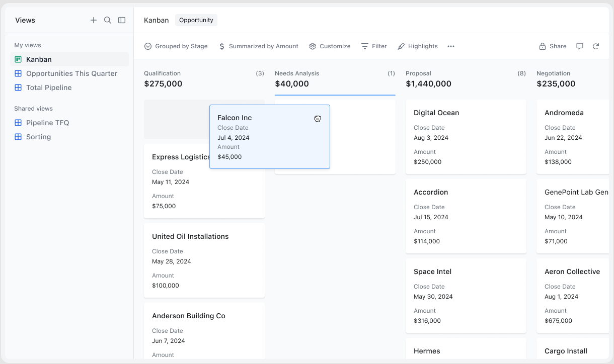
Task: Click the Proposal column header
Action: [418, 73]
